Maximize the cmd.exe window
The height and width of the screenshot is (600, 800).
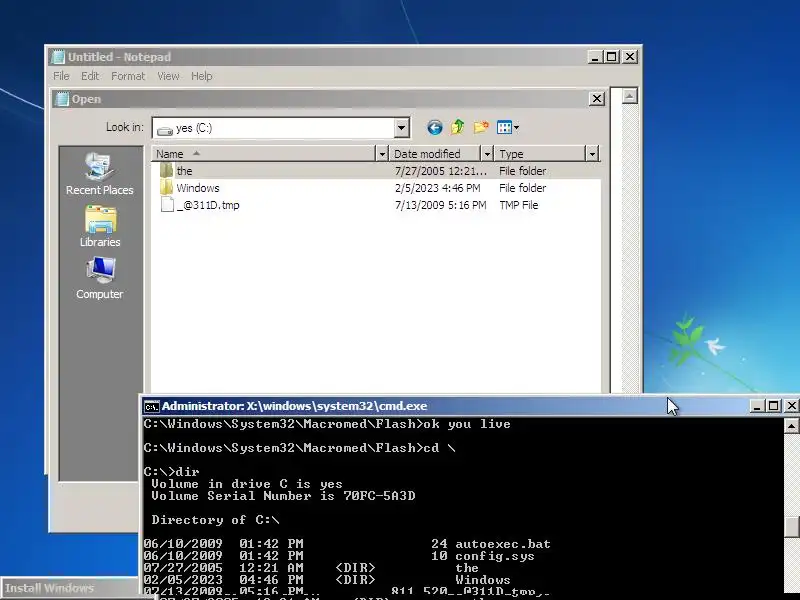pos(774,406)
